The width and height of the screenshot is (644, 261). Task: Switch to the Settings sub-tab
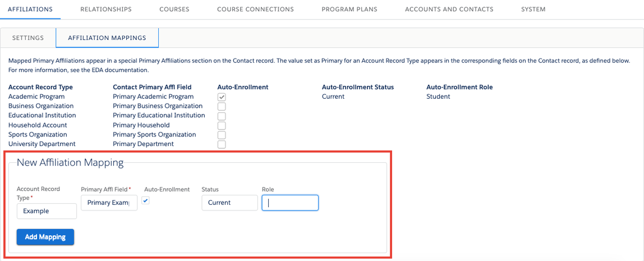[x=28, y=38]
